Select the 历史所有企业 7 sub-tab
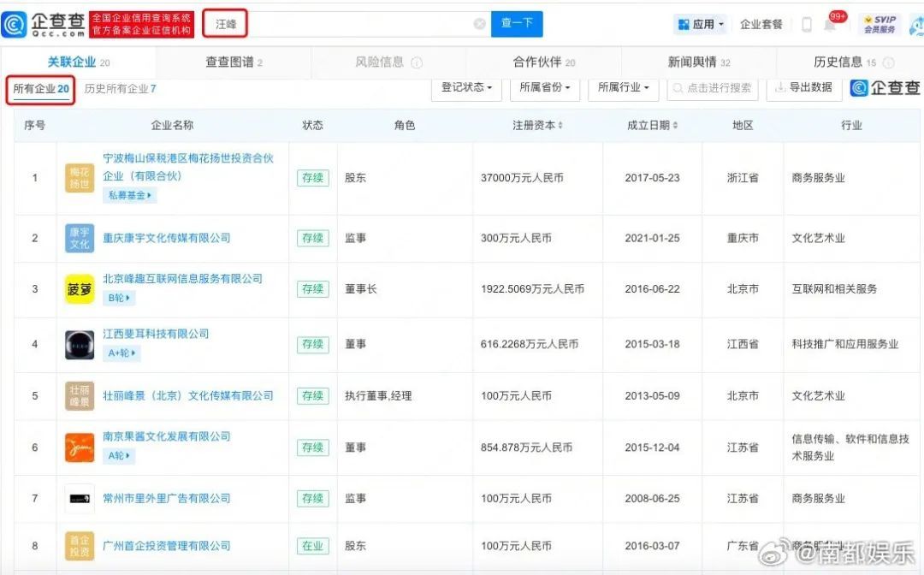This screenshot has width=924, height=575. coord(120,88)
